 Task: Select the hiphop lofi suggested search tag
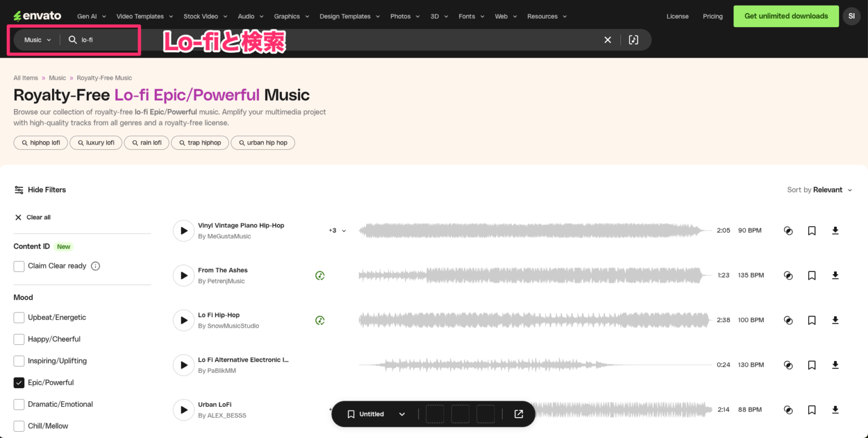pyautogui.click(x=40, y=142)
